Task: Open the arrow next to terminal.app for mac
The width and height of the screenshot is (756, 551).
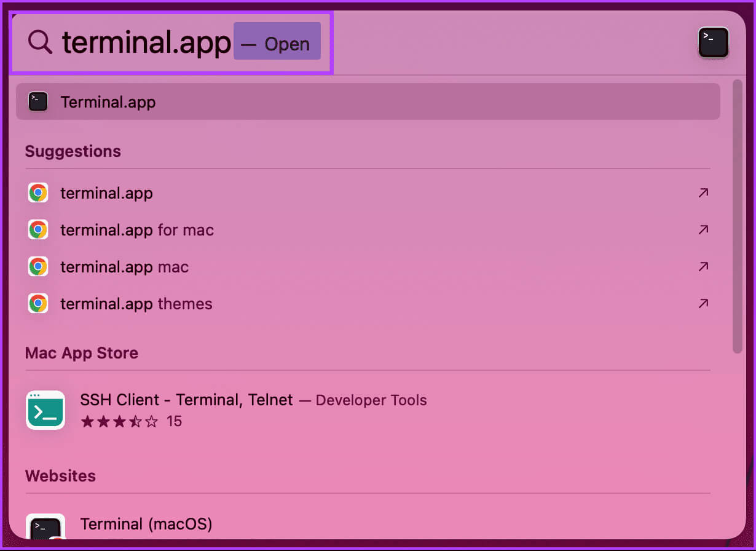Action: pos(704,230)
